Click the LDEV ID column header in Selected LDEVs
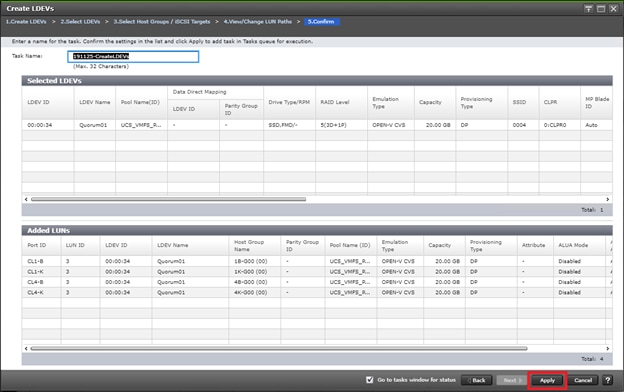The image size is (624, 392). click(x=48, y=102)
